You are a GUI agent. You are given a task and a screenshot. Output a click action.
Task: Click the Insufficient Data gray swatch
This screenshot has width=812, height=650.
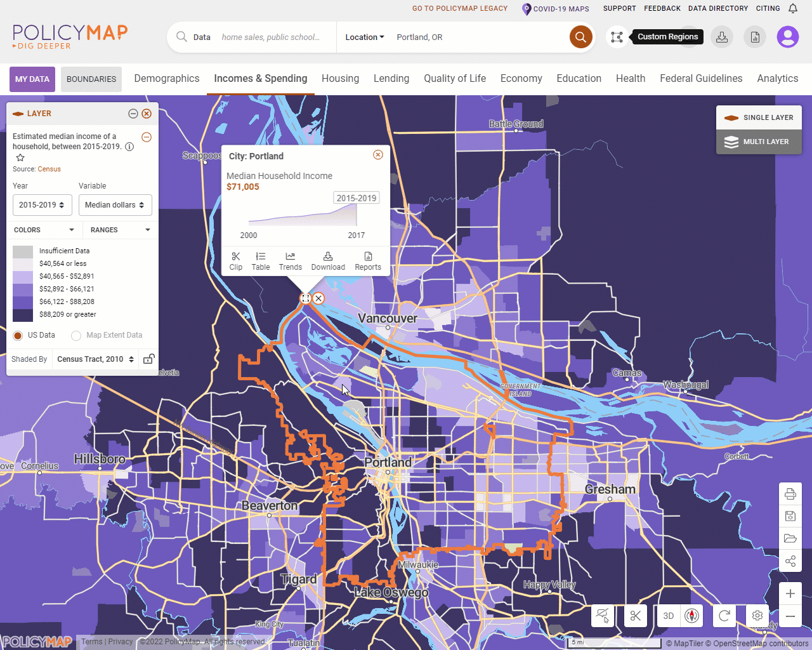pyautogui.click(x=23, y=251)
